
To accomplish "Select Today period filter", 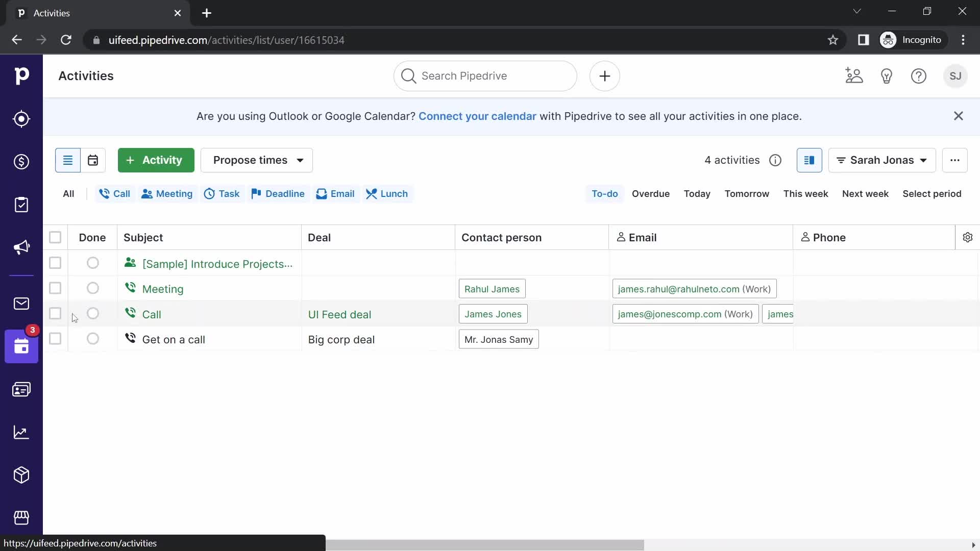I will [697, 194].
